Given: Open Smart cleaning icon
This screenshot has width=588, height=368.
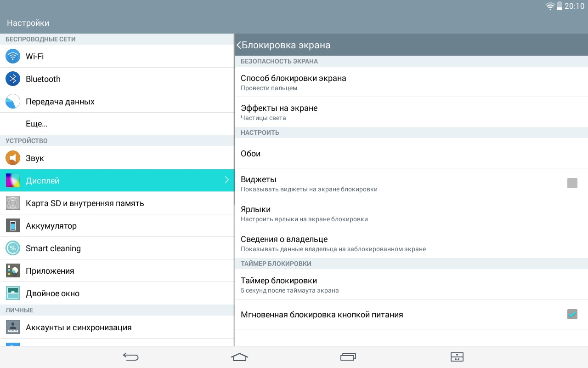Looking at the screenshot, I should tap(13, 248).
